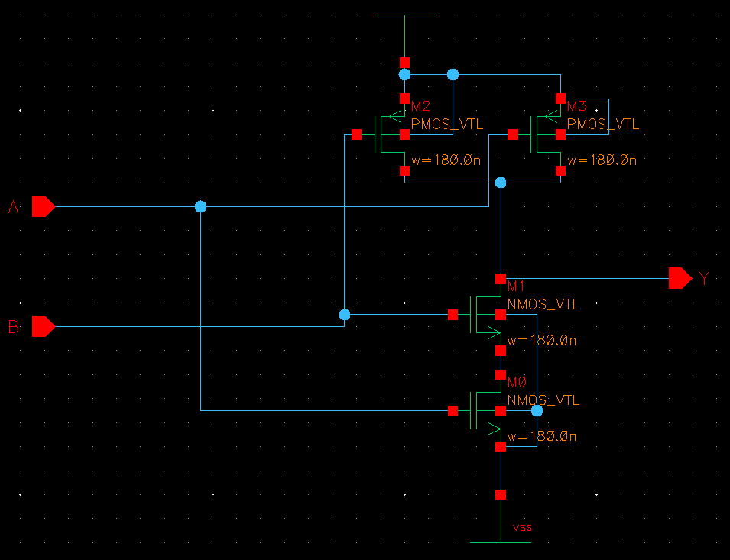The image size is (730, 560).
Task: Click the vss symbol terminal pin
Action: click(501, 494)
